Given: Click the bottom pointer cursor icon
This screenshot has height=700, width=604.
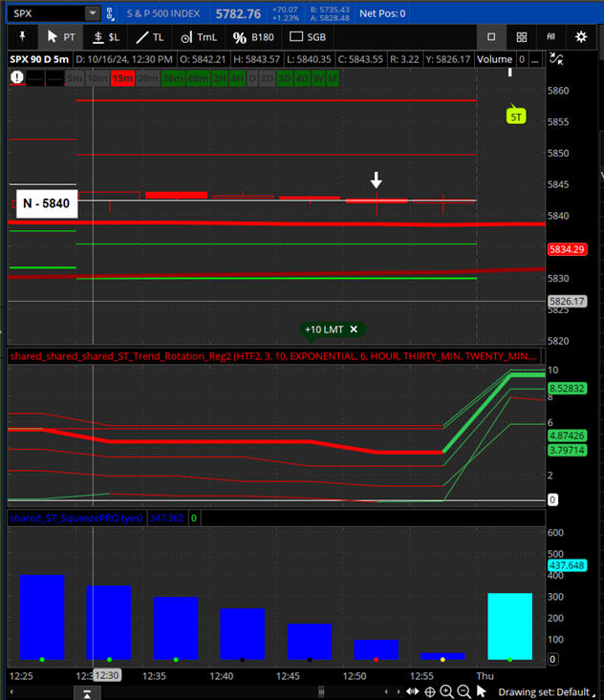Looking at the screenshot, I should click(x=481, y=691).
